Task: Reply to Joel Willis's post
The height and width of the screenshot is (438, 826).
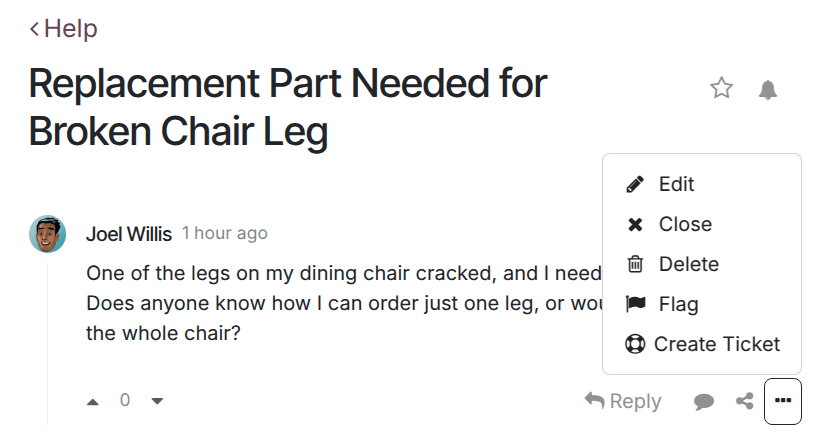Action: click(x=623, y=401)
